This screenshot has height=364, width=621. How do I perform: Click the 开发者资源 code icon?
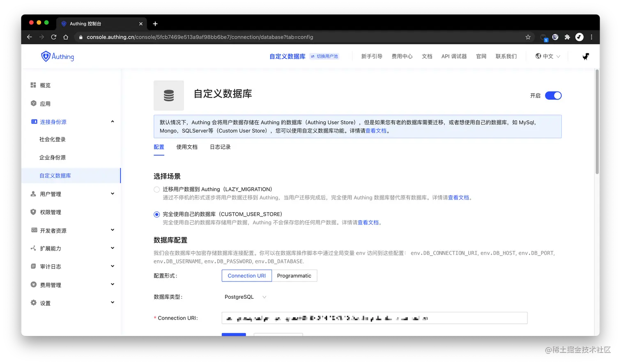[34, 230]
